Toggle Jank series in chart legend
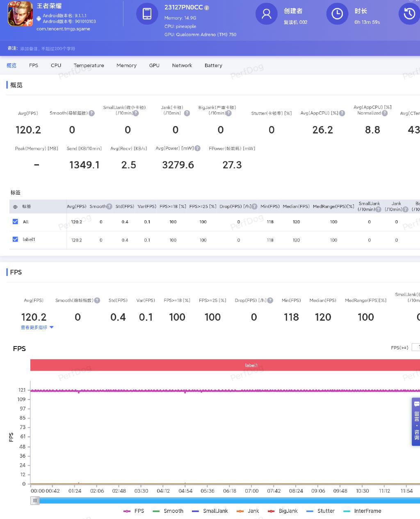 pyautogui.click(x=248, y=511)
